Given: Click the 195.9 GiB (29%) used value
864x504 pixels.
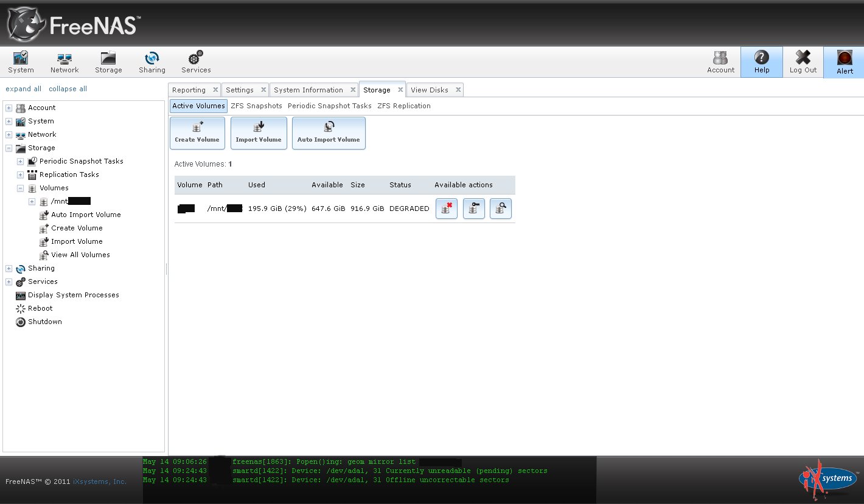Looking at the screenshot, I should (x=277, y=209).
